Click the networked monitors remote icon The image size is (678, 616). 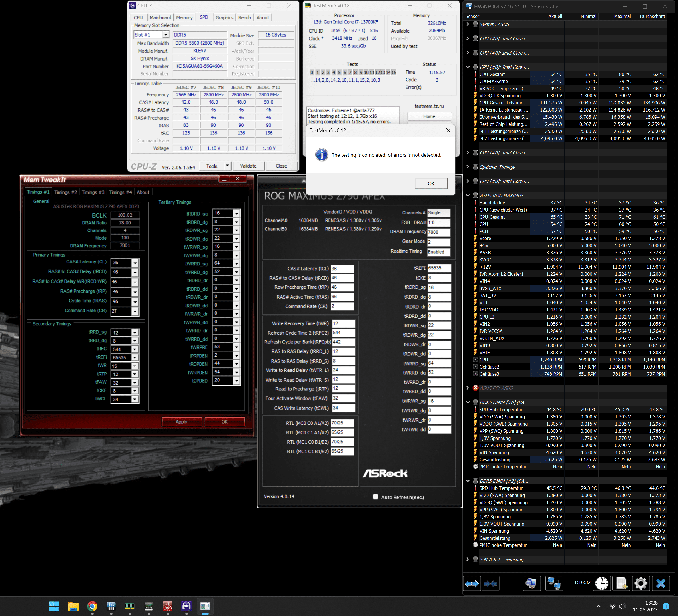[554, 584]
